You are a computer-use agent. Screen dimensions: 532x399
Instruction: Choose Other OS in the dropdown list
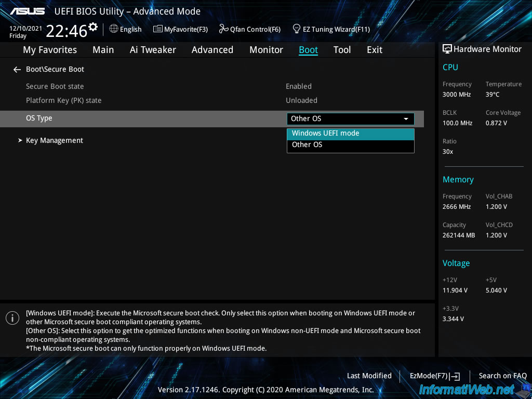[x=307, y=145]
